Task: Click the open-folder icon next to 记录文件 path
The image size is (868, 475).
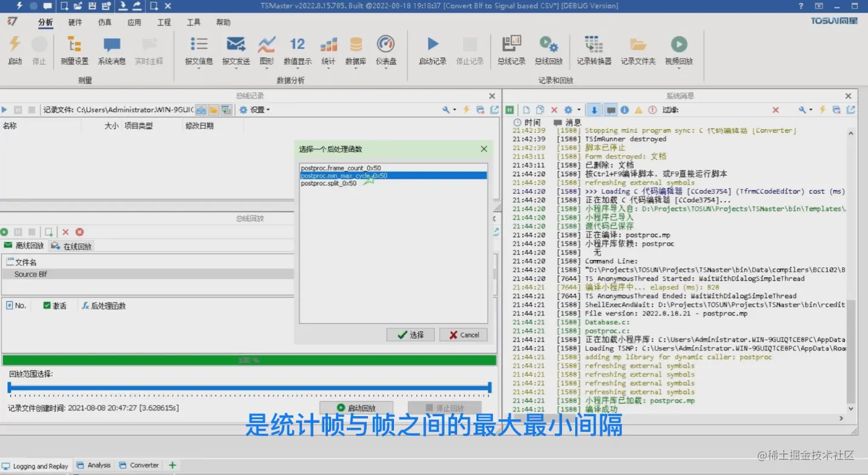Action: click(x=213, y=110)
